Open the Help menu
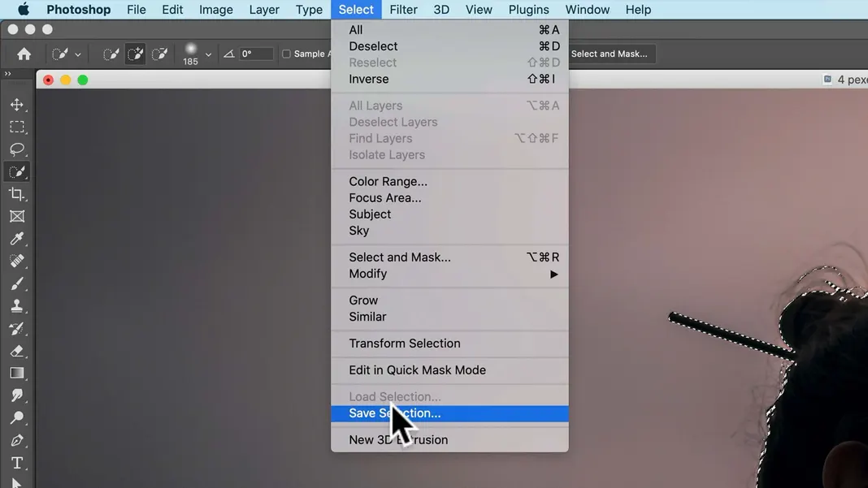Viewport: 868px width, 488px height. coord(638,10)
